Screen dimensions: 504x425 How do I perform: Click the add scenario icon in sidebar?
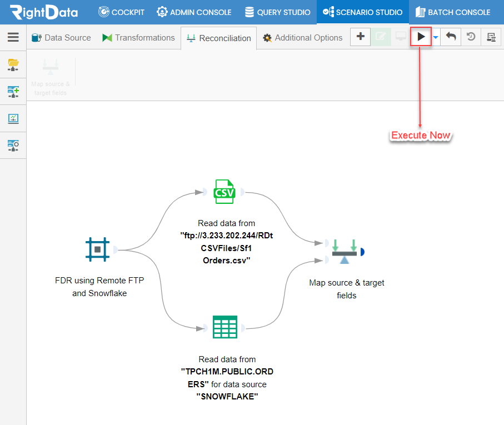[13, 92]
